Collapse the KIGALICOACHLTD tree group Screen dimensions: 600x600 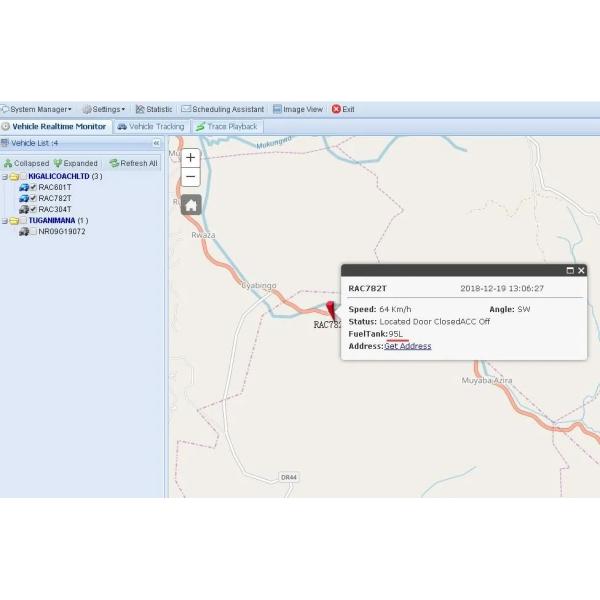coord(5,176)
